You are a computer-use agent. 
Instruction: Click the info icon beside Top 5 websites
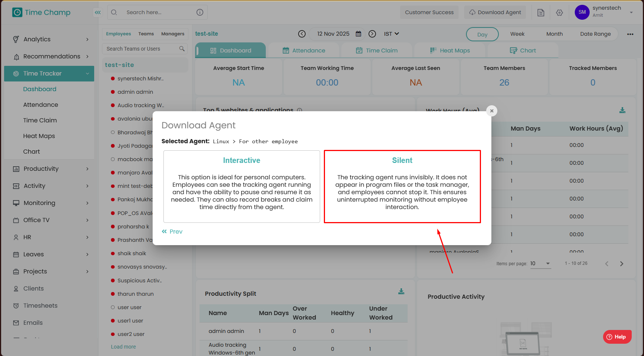pyautogui.click(x=300, y=110)
